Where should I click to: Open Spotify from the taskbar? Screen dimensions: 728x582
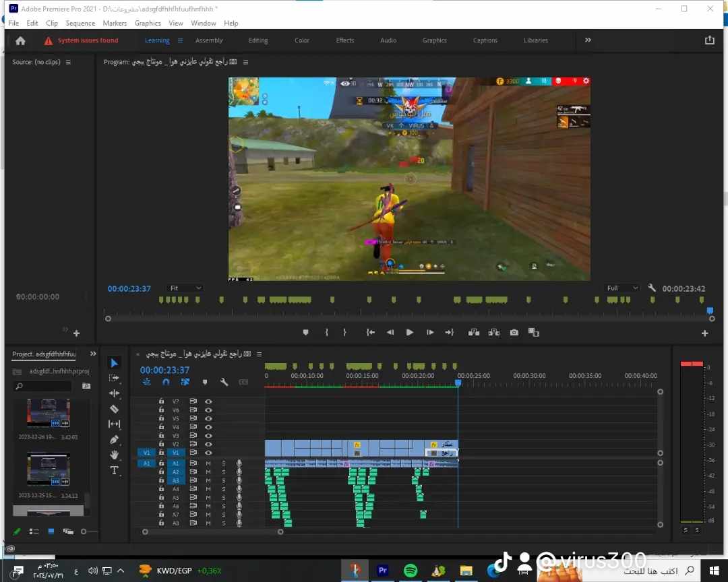tap(410, 571)
